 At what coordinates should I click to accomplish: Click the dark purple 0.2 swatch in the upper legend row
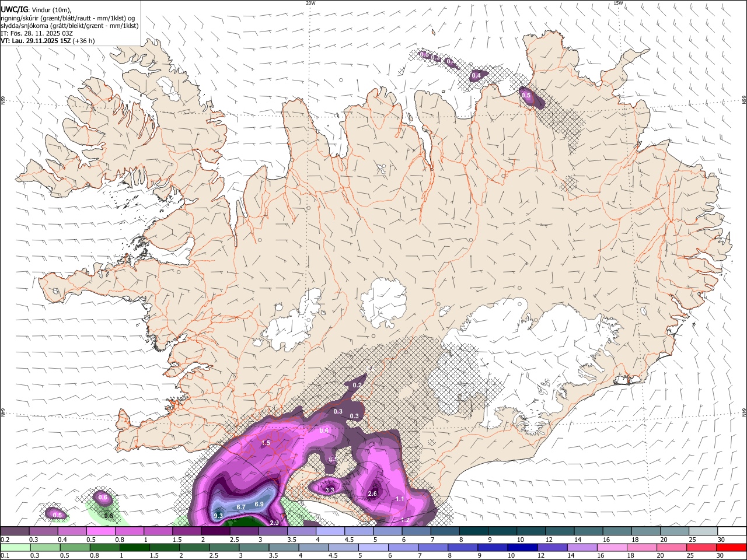pos(15,531)
